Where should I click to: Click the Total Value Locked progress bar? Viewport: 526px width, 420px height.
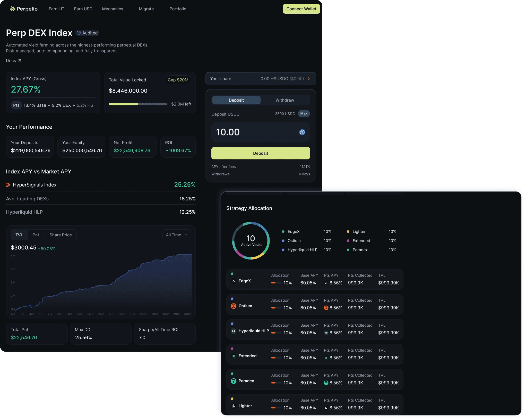(138, 104)
